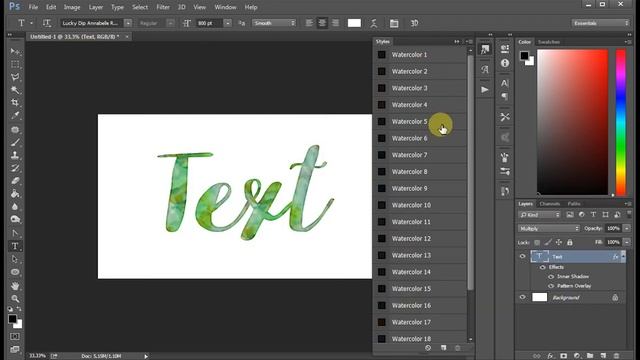Open the Multiply blend mode dropdown
This screenshot has width=640, height=360.
[x=549, y=229]
